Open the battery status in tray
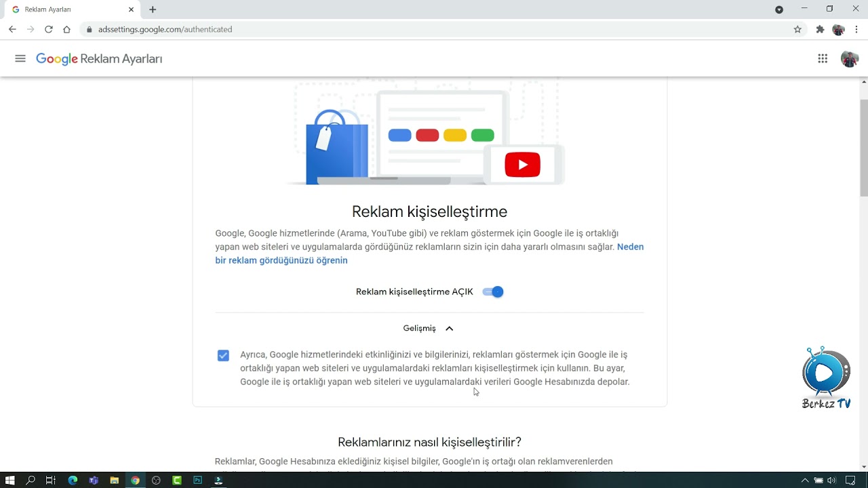The height and width of the screenshot is (488, 868). click(818, 481)
